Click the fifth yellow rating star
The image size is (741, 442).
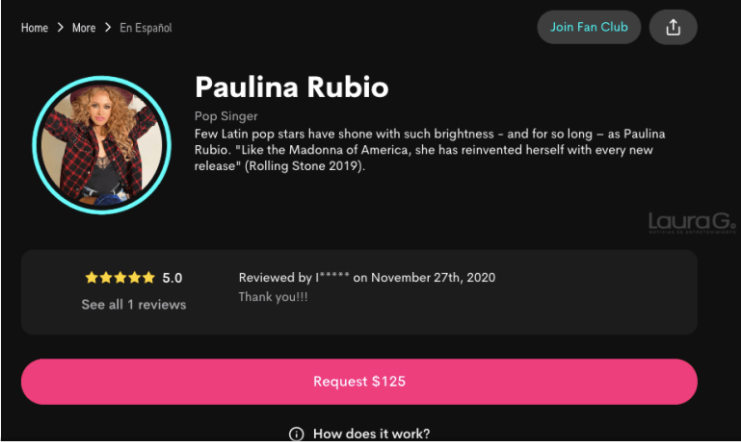[149, 277]
